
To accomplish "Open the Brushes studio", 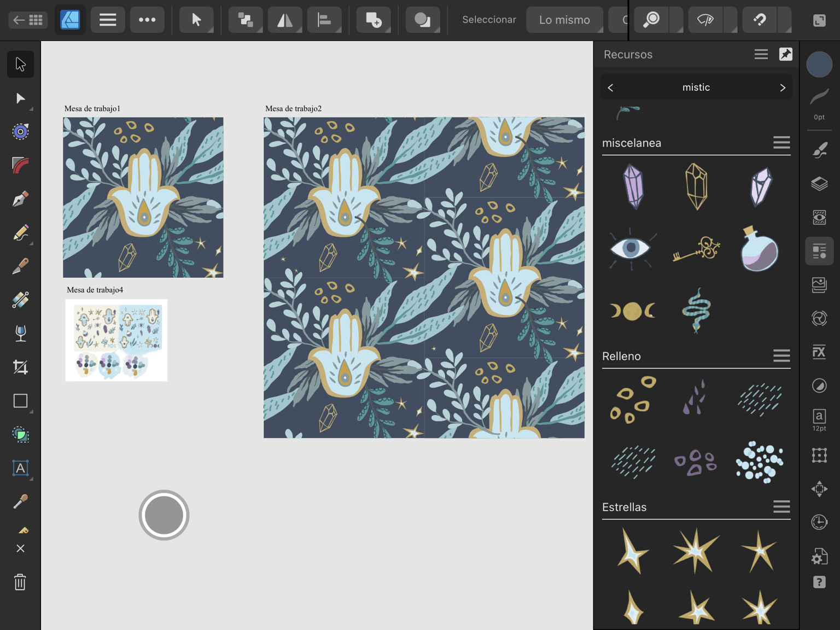I will click(819, 150).
